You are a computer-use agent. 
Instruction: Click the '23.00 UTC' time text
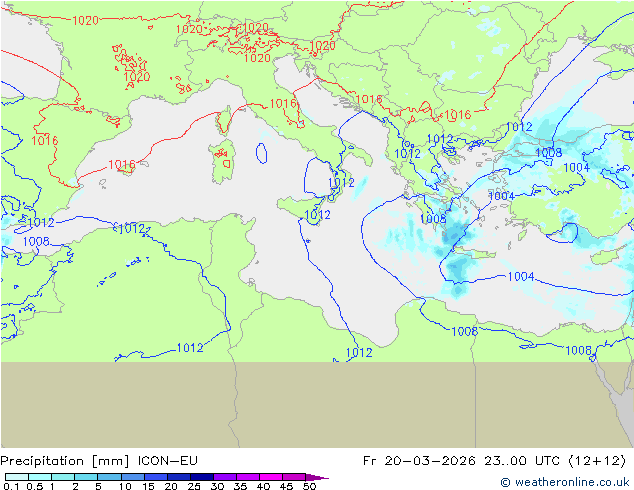(x=522, y=460)
